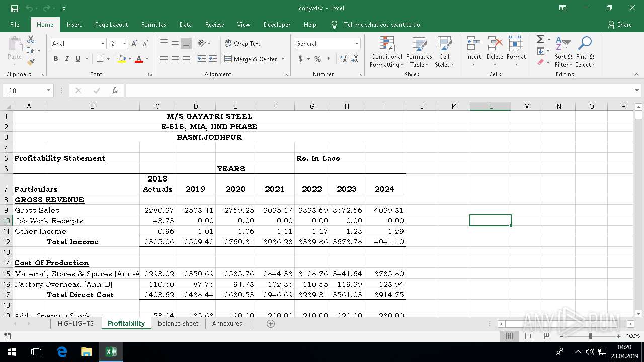Toggle Top Align vertical alignment

[x=164, y=43]
